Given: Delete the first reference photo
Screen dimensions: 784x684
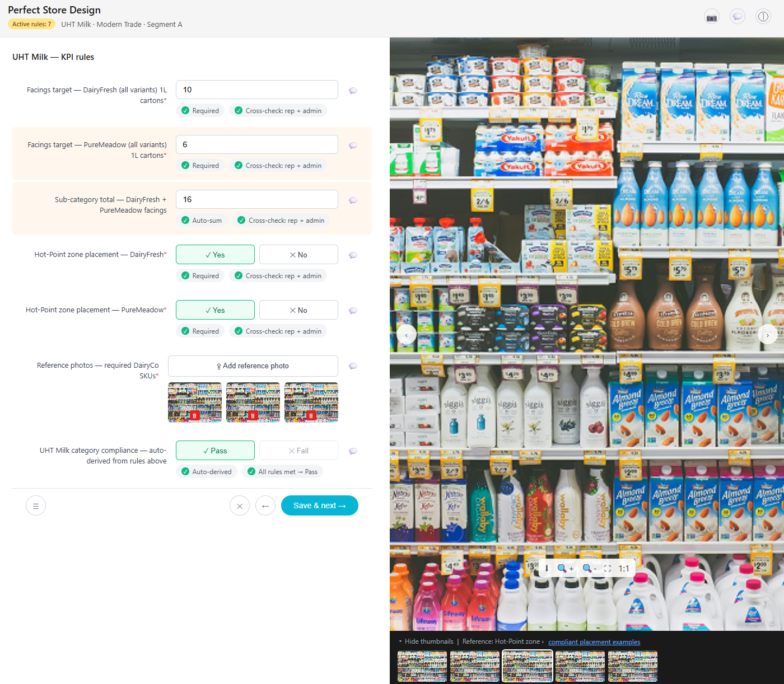Looking at the screenshot, I should coord(194,415).
